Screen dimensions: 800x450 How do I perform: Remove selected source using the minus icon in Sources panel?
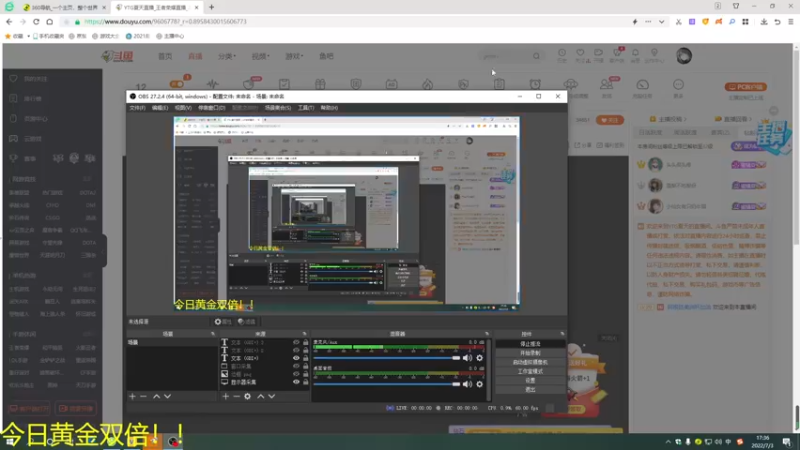pos(236,396)
